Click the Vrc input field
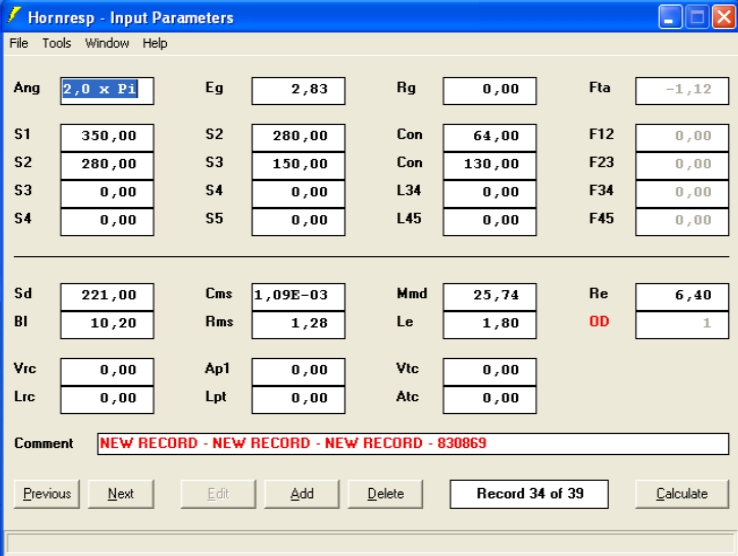 (107, 371)
